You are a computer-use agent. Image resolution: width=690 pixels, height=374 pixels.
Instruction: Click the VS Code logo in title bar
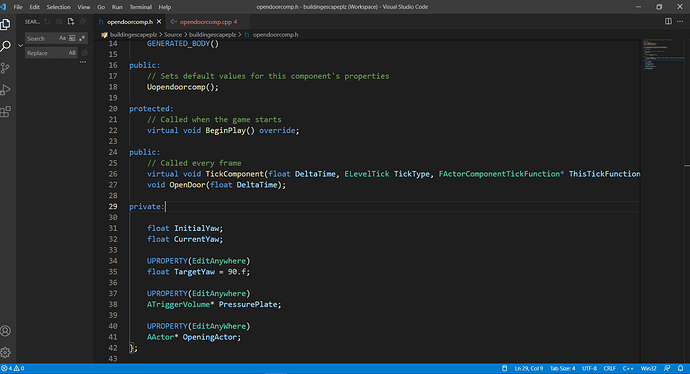click(4, 7)
